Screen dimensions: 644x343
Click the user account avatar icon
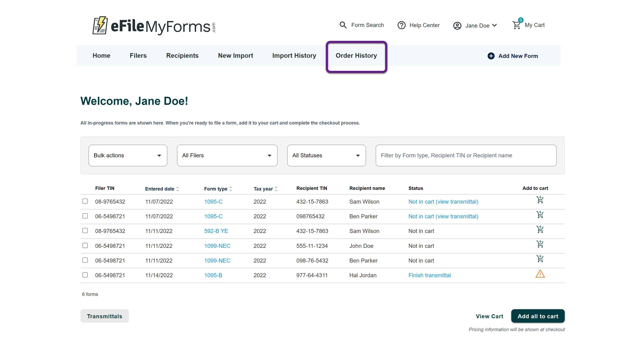[457, 25]
